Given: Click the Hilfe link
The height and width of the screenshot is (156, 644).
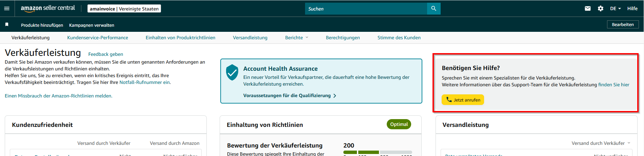Looking at the screenshot, I should pos(632,8).
